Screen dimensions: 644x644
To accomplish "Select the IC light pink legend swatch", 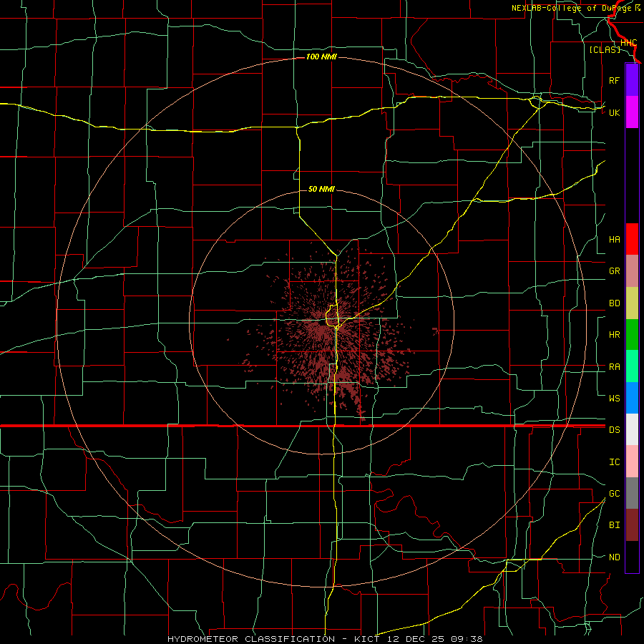I will click(632, 462).
